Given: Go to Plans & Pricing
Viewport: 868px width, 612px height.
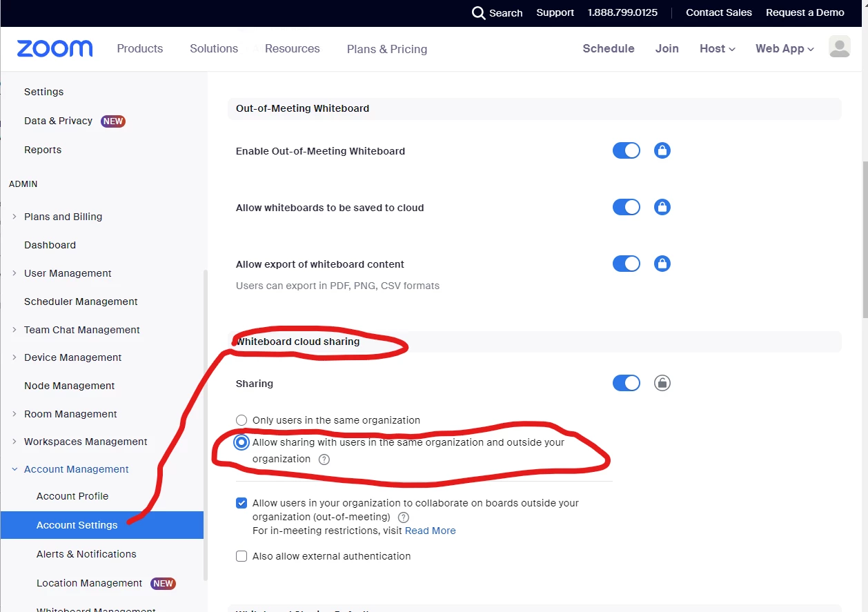Looking at the screenshot, I should [x=387, y=49].
